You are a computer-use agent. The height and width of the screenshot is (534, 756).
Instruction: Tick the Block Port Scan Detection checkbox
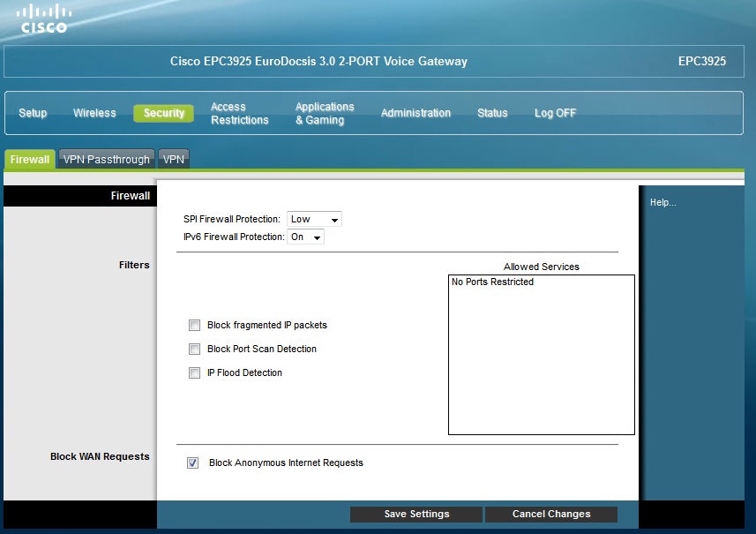pyautogui.click(x=194, y=349)
